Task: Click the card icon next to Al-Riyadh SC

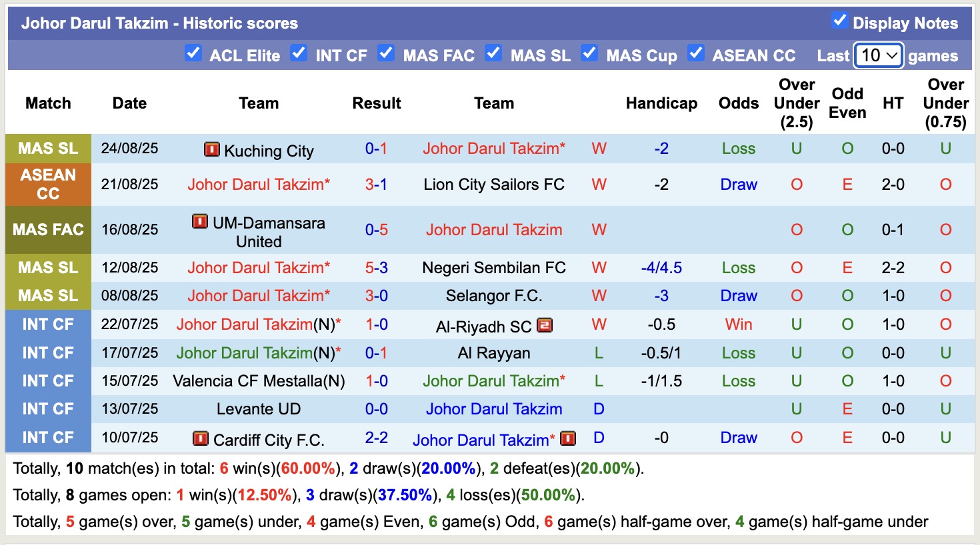Action: coord(545,326)
